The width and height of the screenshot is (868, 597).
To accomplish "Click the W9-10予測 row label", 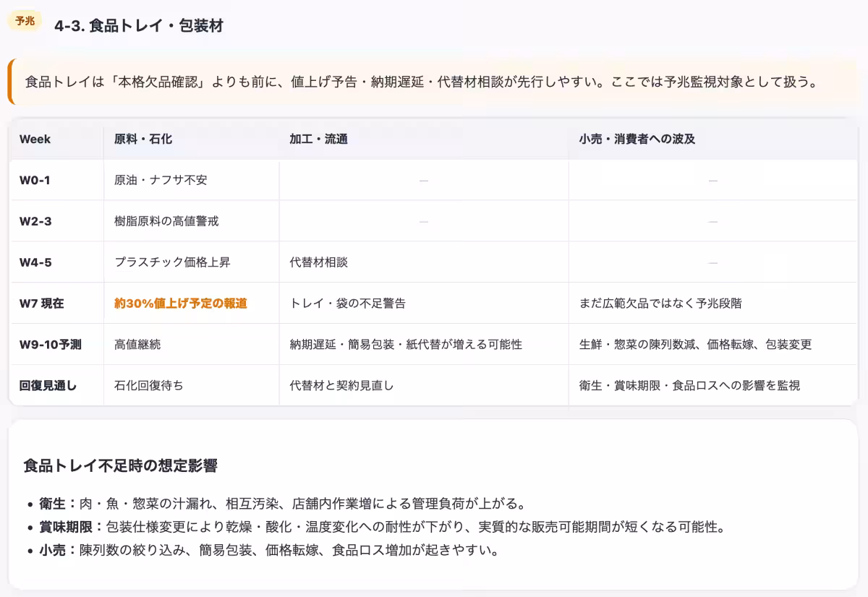I will (45, 345).
